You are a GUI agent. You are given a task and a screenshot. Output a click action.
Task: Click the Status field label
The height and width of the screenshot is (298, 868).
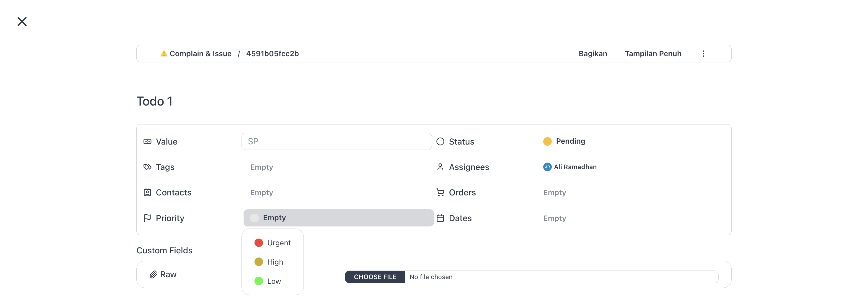point(461,141)
